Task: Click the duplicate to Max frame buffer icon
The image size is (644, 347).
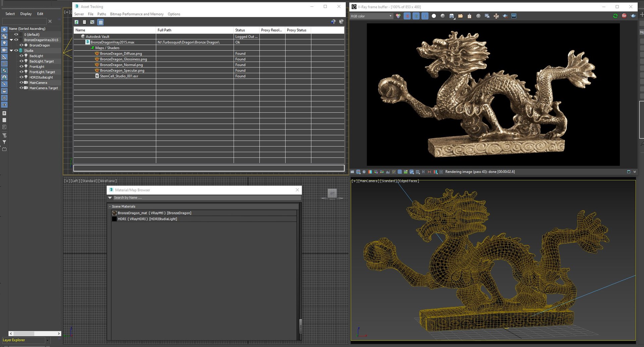Action: [x=487, y=16]
